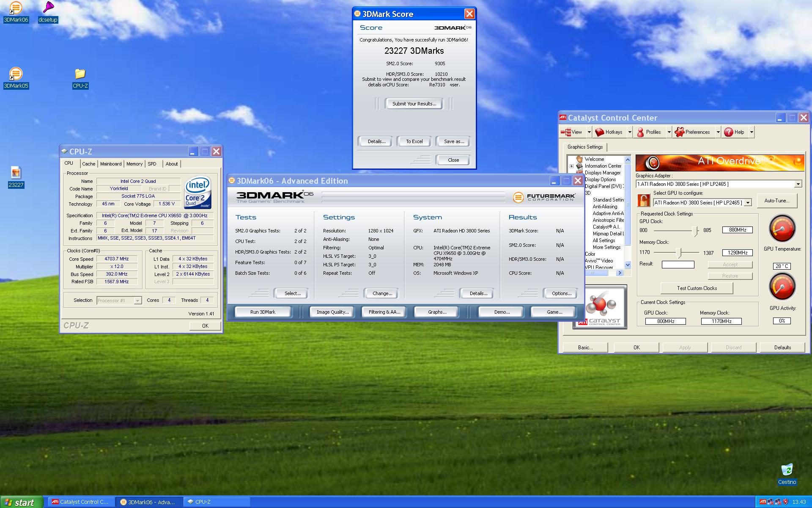Click the Help question mark icon
Screen dimensions: 812x508
point(728,132)
